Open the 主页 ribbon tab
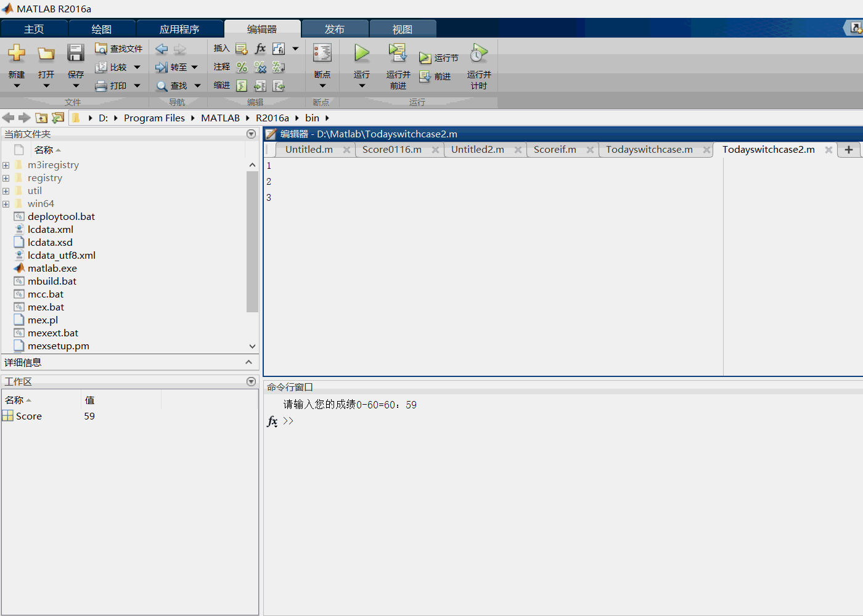863x616 pixels. tap(34, 28)
